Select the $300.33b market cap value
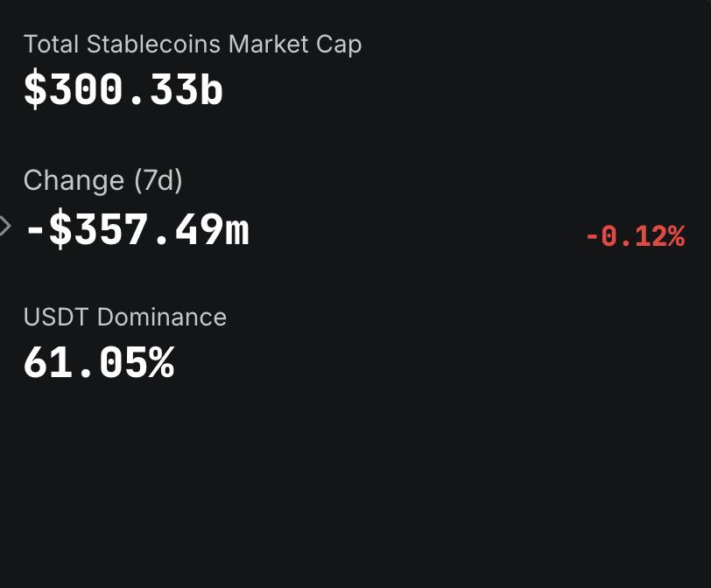 [x=123, y=89]
